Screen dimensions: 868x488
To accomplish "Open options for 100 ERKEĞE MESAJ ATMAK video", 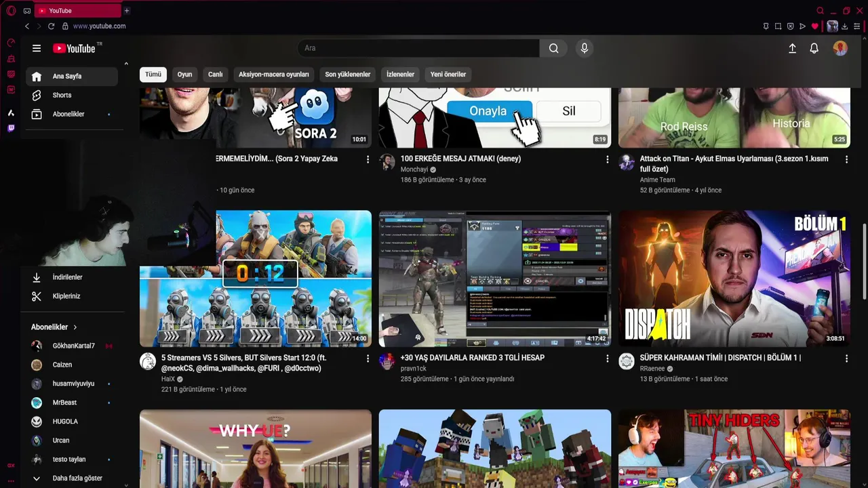I will pos(608,159).
